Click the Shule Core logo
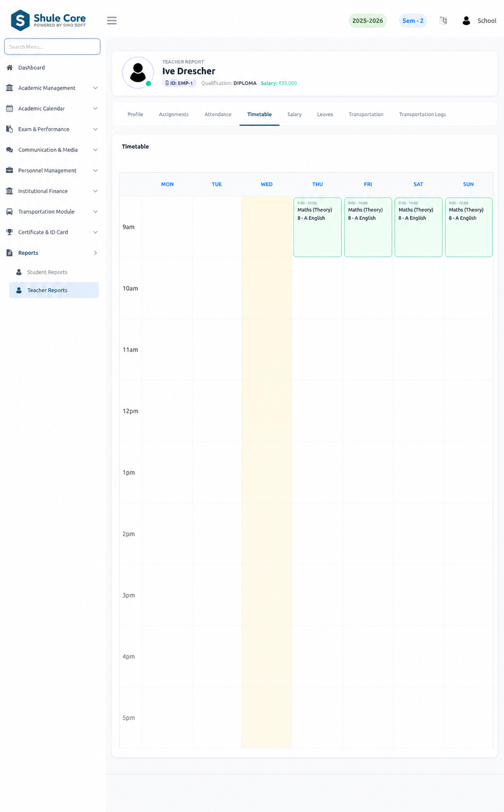The width and height of the screenshot is (504, 812). [48, 20]
